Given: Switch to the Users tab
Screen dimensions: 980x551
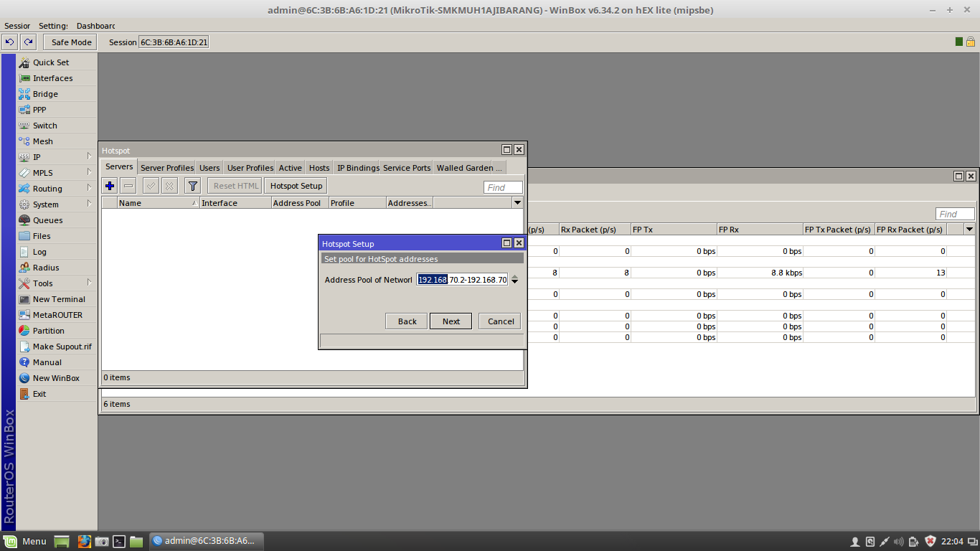Looking at the screenshot, I should pos(209,168).
